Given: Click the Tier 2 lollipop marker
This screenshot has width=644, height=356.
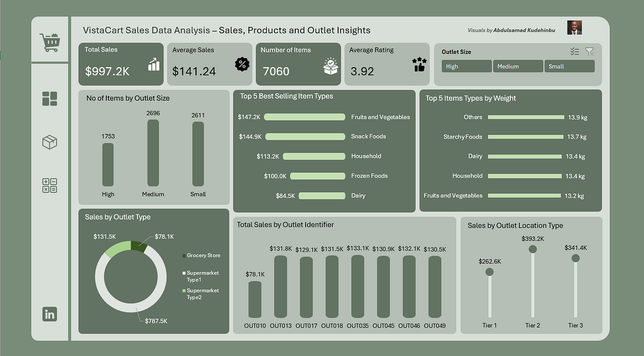Looking at the screenshot, I should point(532,249).
